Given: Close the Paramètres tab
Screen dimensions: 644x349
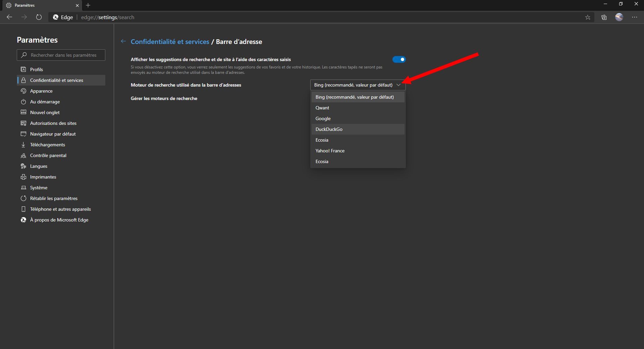Looking at the screenshot, I should coord(77,5).
